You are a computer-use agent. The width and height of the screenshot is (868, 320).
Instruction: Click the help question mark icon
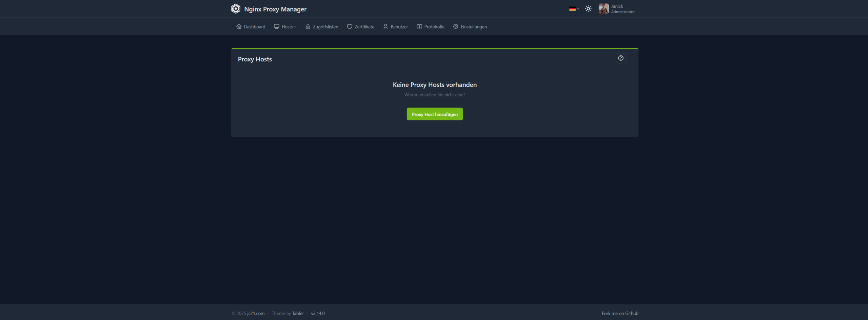coord(620,58)
